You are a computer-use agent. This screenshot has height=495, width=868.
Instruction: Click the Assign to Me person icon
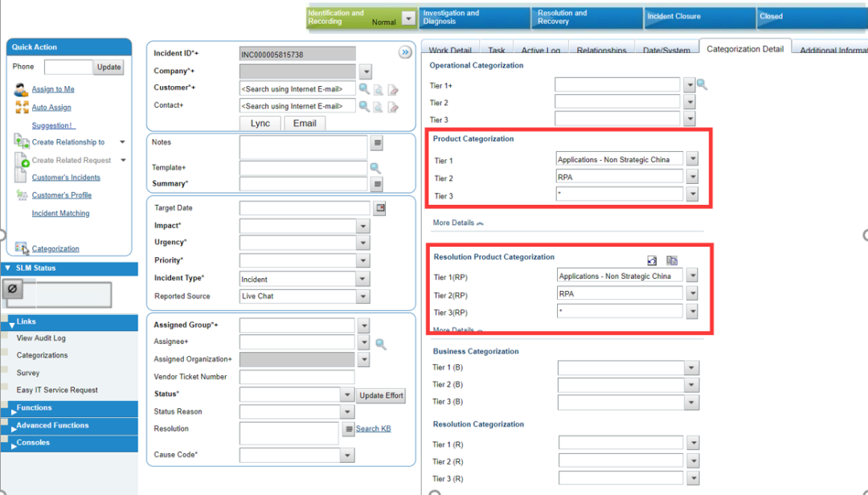point(21,89)
